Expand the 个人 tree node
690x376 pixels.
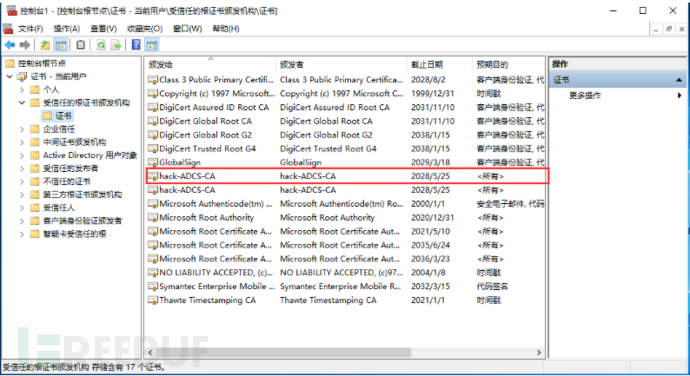click(22, 89)
